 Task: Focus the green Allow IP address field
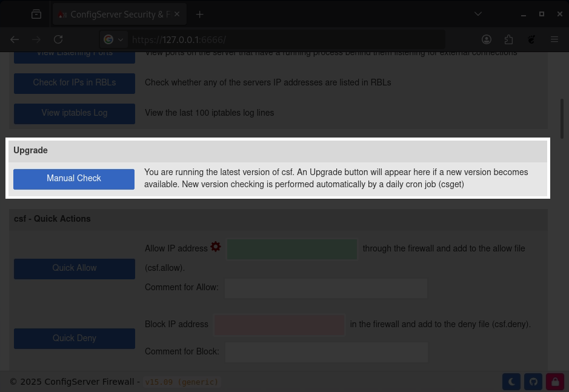click(291, 249)
